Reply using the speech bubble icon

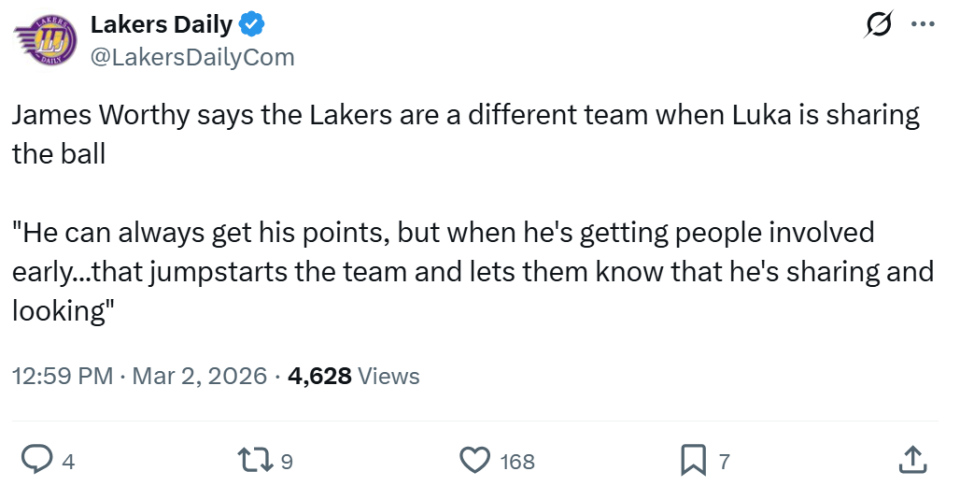pyautogui.click(x=37, y=460)
